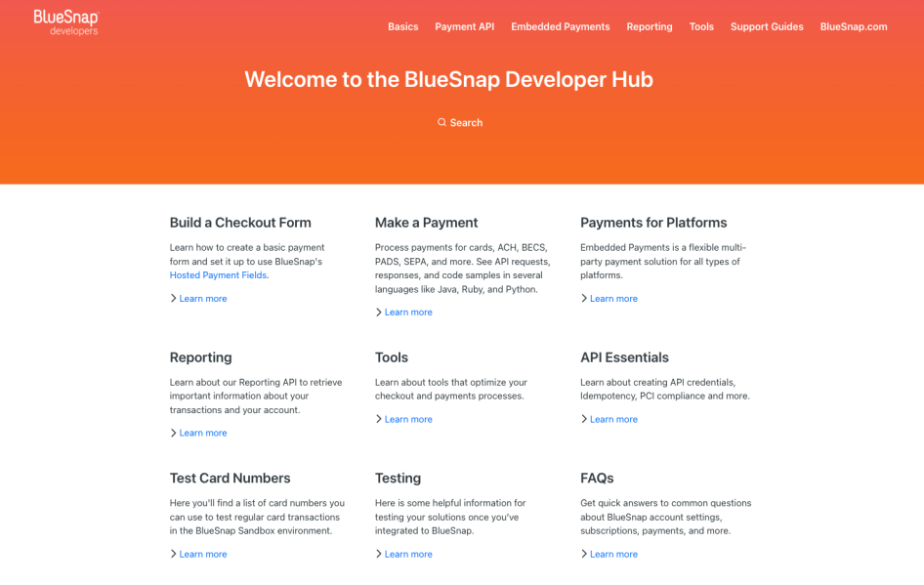This screenshot has width=924, height=585.
Task: Click the chevron beside Make a Payment's Learn more
Action: 378,313
